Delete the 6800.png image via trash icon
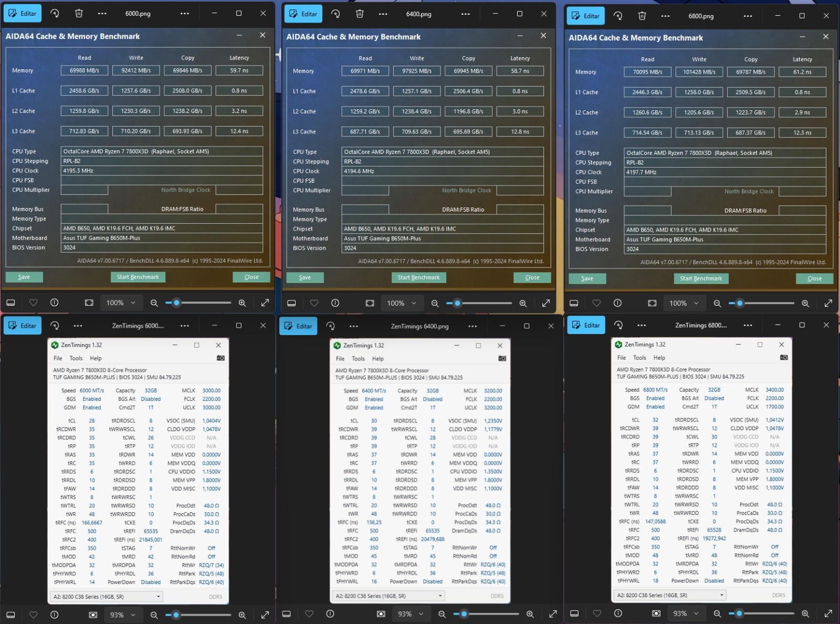 pyautogui.click(x=642, y=16)
